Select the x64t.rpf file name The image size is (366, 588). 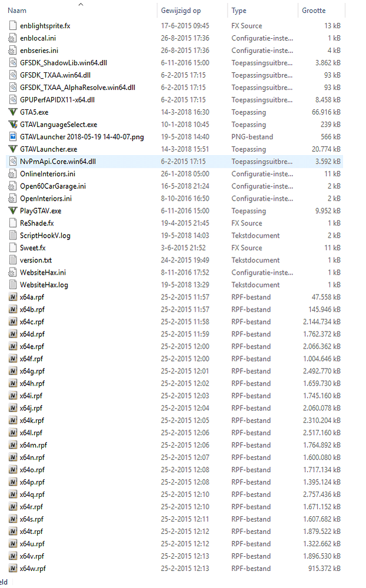(31, 532)
